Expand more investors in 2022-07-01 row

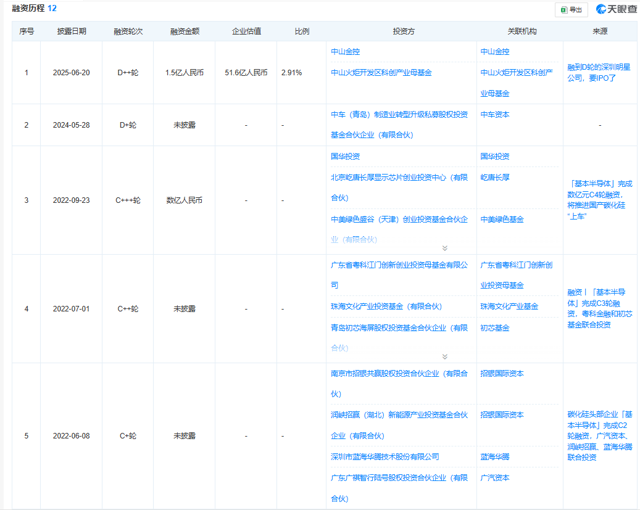(x=445, y=357)
